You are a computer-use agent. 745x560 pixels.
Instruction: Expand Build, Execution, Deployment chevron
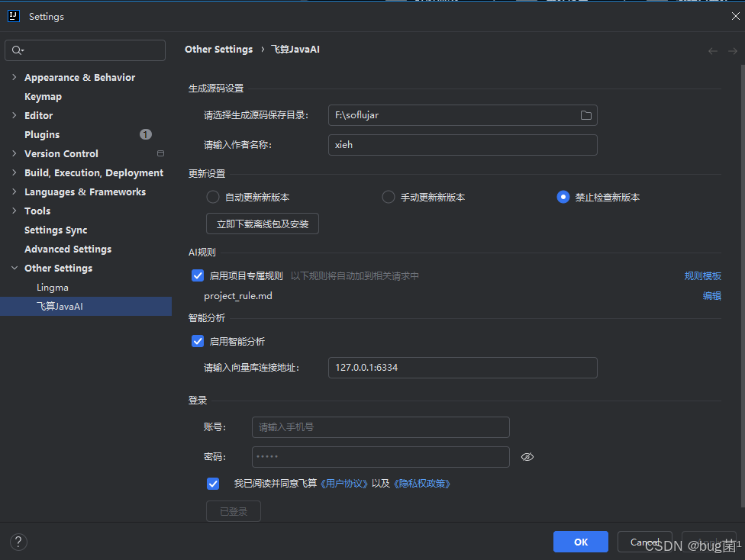tap(15, 172)
